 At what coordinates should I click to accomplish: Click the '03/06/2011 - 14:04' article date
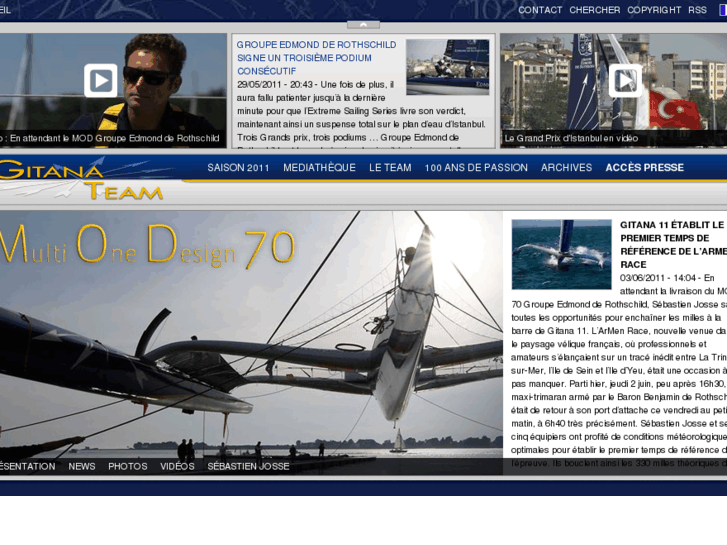pyautogui.click(x=658, y=278)
